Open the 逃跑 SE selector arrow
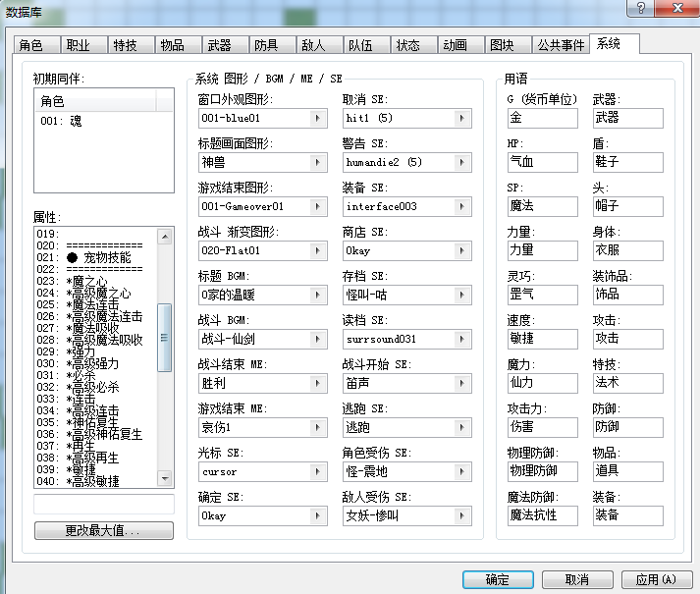The height and width of the screenshot is (594, 700). coord(462,428)
